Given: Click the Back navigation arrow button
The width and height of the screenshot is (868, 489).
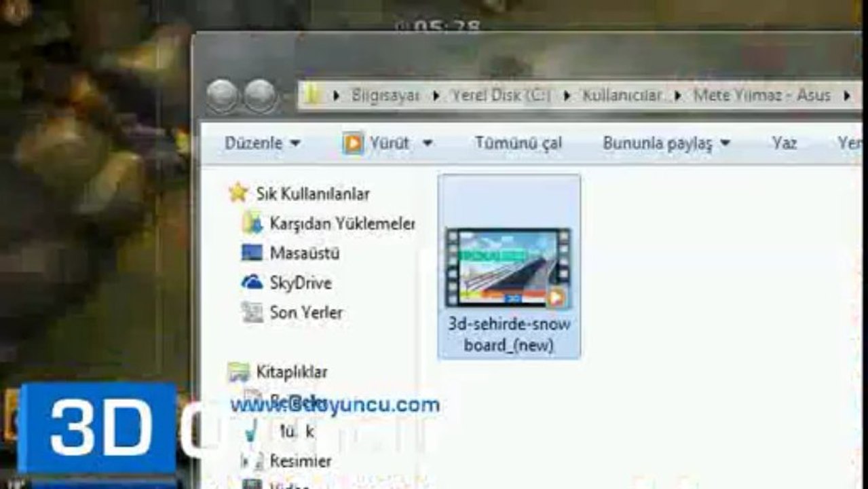Looking at the screenshot, I should pyautogui.click(x=222, y=96).
